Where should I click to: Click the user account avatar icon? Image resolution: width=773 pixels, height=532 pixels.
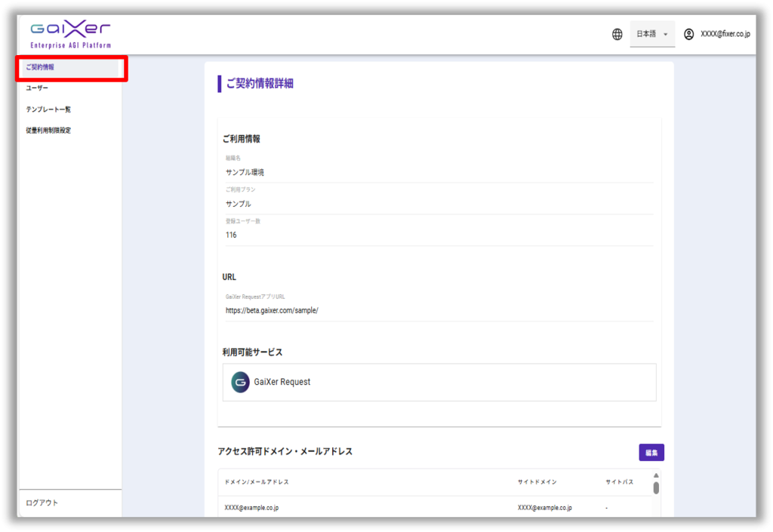pos(688,35)
